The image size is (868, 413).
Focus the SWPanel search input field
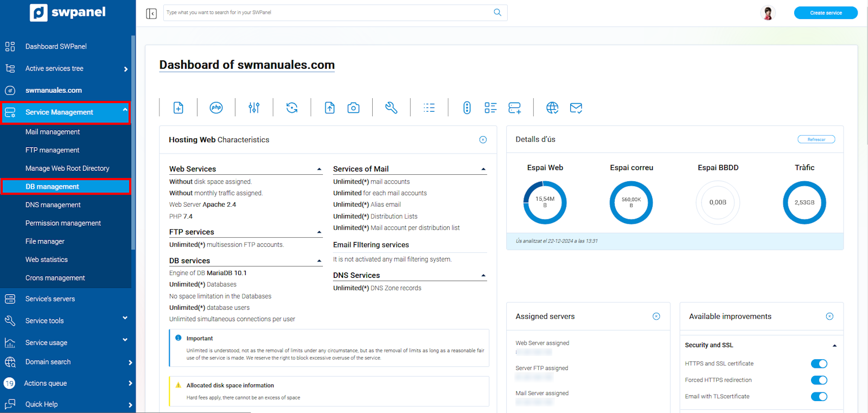(x=325, y=12)
